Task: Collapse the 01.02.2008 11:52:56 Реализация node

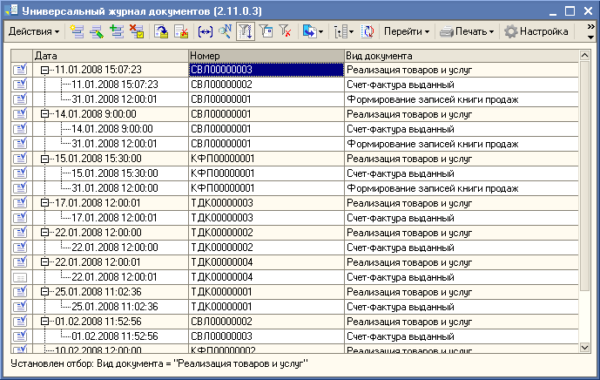Action: tap(45, 321)
